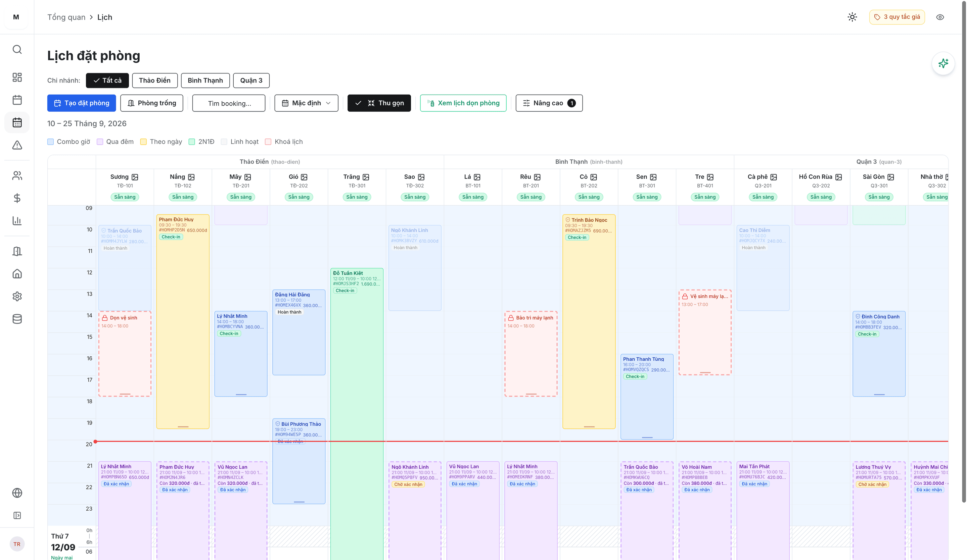Expand the Mặc định dropdown
This screenshot has width=967, height=560.
(x=306, y=103)
